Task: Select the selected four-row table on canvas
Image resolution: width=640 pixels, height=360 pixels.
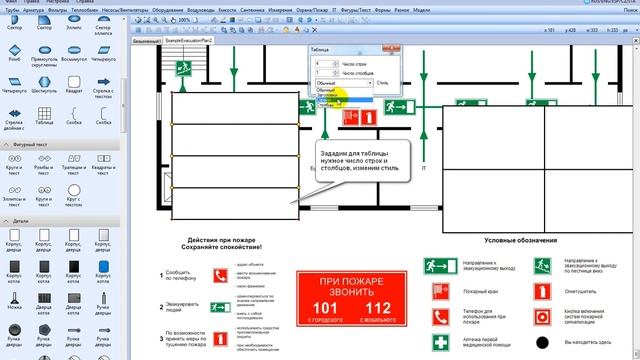Action: (x=235, y=156)
